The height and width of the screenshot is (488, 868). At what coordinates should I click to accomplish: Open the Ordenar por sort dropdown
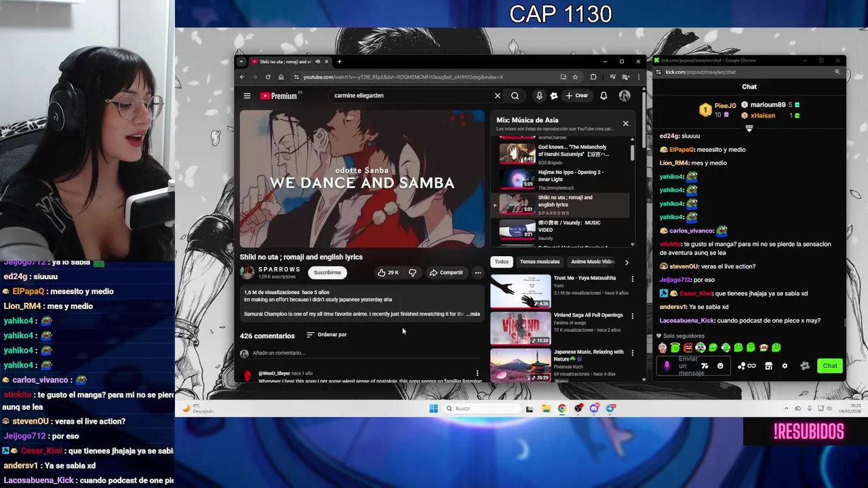coord(326,334)
